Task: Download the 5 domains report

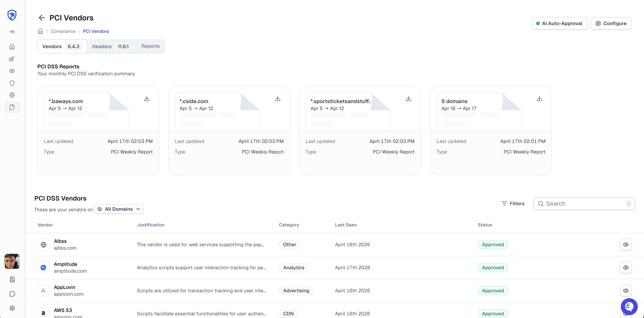Action: click(x=539, y=99)
